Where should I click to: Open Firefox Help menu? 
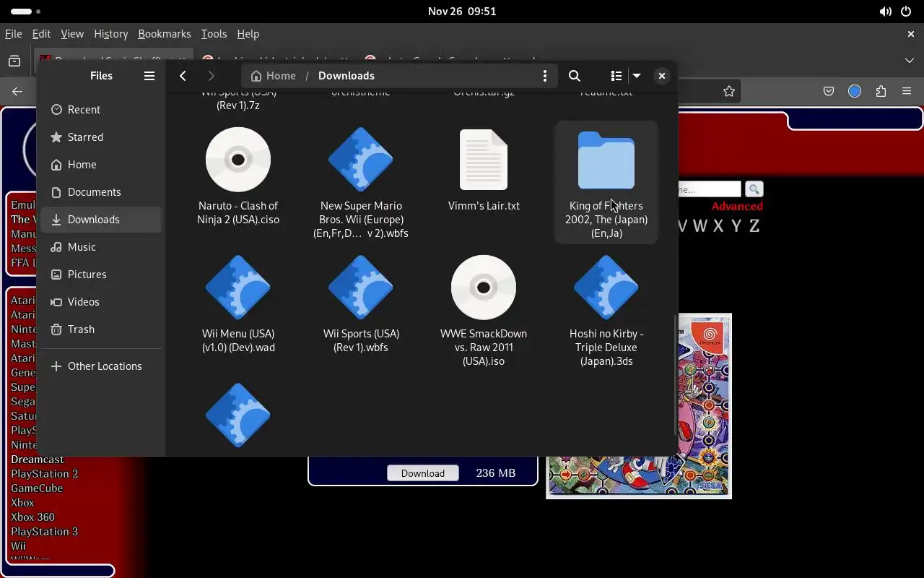click(248, 34)
